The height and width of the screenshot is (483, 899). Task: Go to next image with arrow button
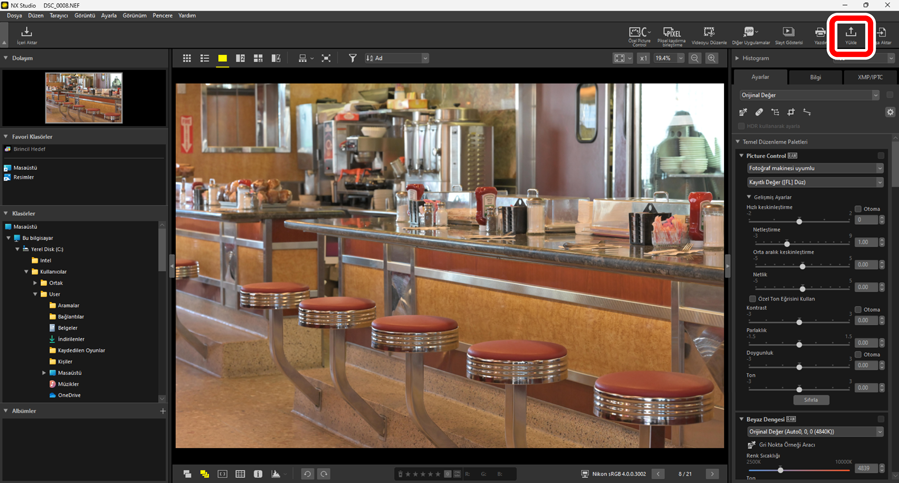tap(711, 474)
